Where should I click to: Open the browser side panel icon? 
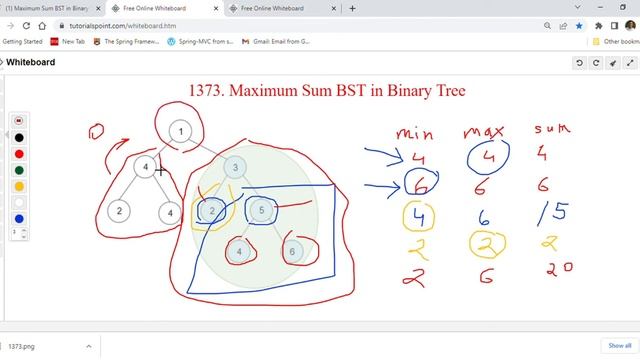614,26
